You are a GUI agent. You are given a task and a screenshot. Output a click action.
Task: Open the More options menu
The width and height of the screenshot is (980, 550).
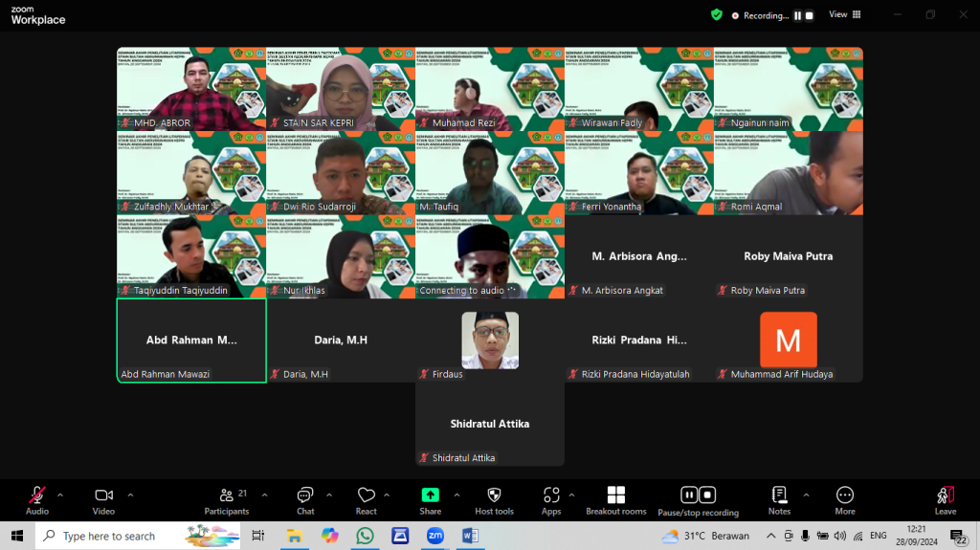[845, 501]
